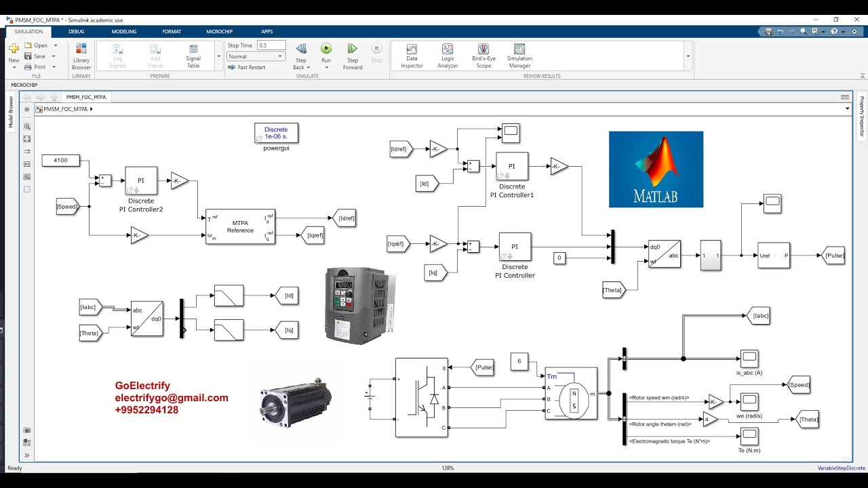Click the Stop Time input field
The height and width of the screenshot is (488, 868).
pyautogui.click(x=271, y=45)
